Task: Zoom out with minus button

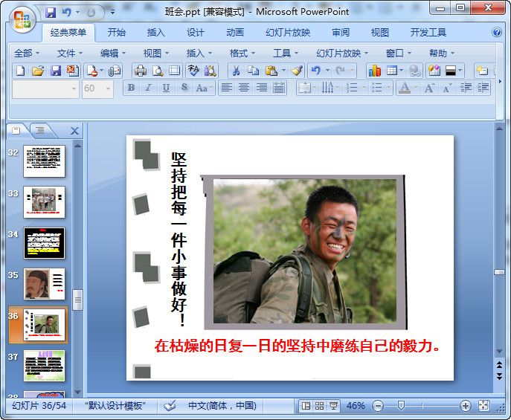Action: pos(378,406)
